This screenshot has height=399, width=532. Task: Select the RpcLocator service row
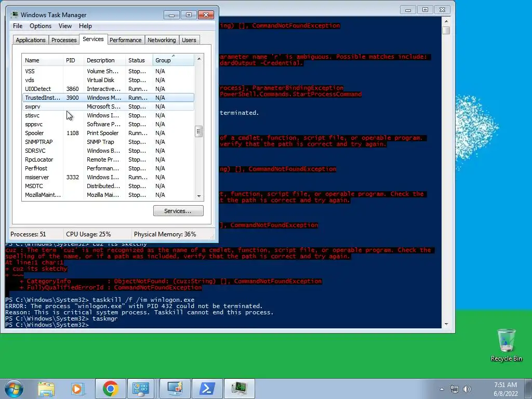[x=108, y=159]
